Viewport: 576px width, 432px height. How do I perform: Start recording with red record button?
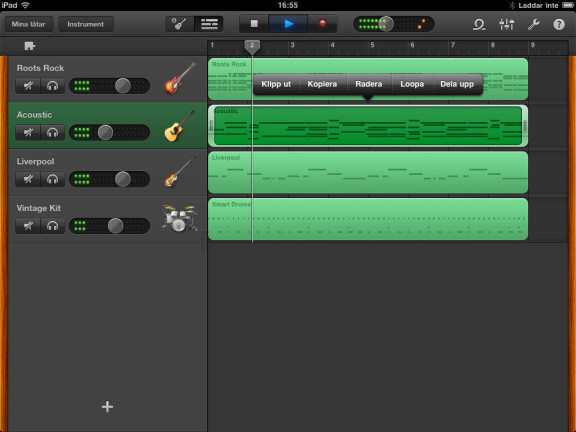pos(322,24)
